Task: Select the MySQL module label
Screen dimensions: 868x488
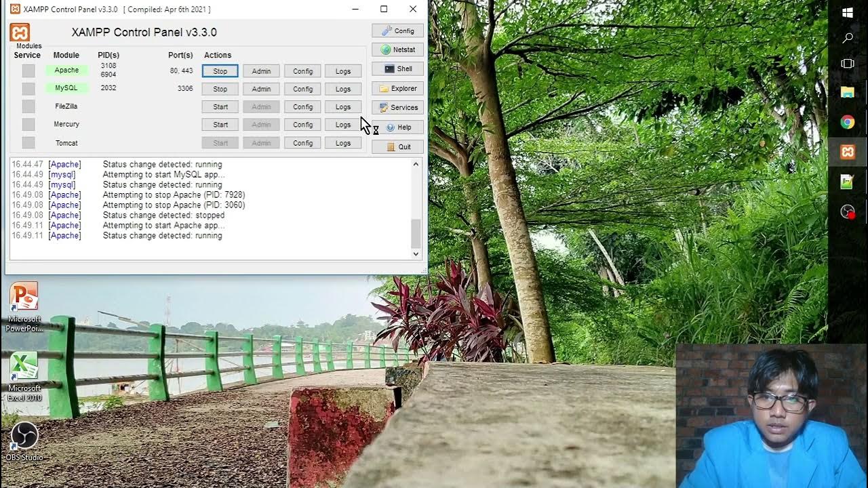Action: pos(66,88)
